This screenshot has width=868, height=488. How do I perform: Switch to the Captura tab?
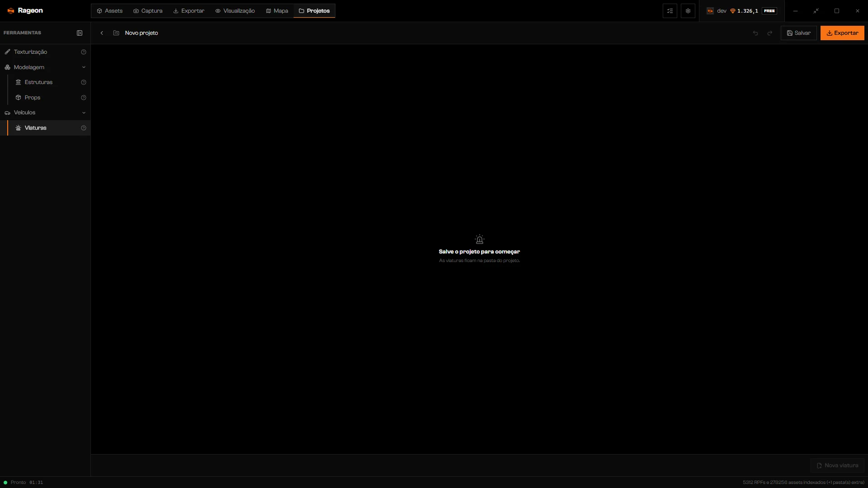click(x=148, y=11)
